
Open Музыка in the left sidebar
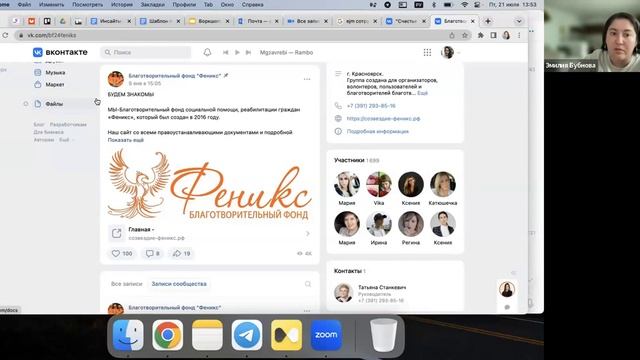[x=55, y=72]
